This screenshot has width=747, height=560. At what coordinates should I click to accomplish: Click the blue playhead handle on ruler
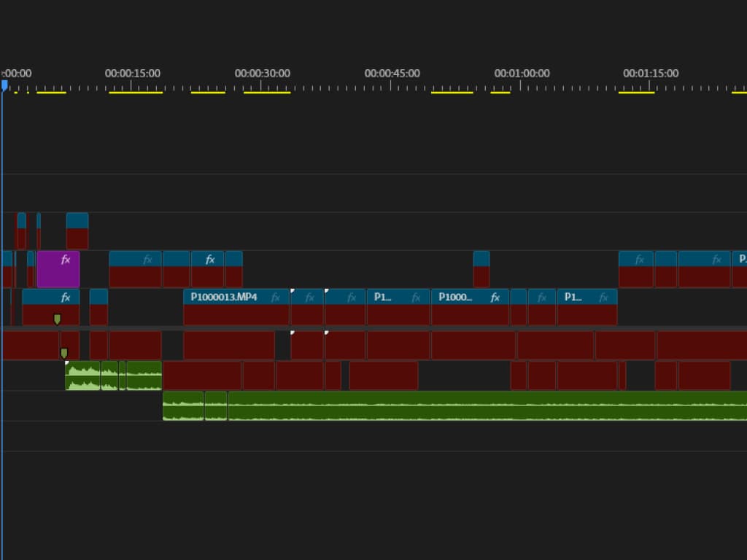(4, 85)
